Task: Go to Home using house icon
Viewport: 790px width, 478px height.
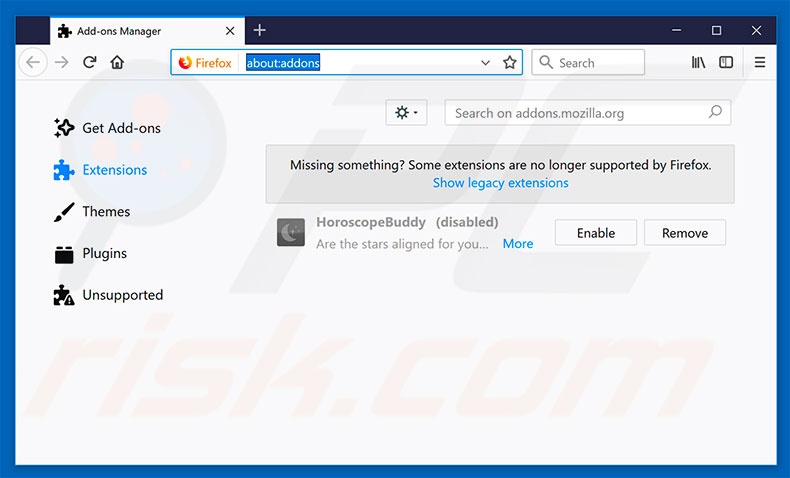Action: [x=117, y=62]
